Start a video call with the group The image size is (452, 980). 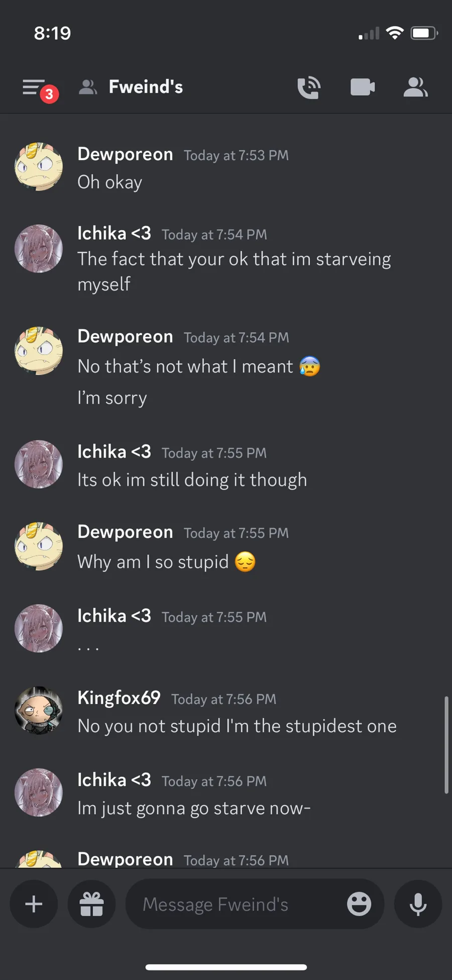(362, 87)
